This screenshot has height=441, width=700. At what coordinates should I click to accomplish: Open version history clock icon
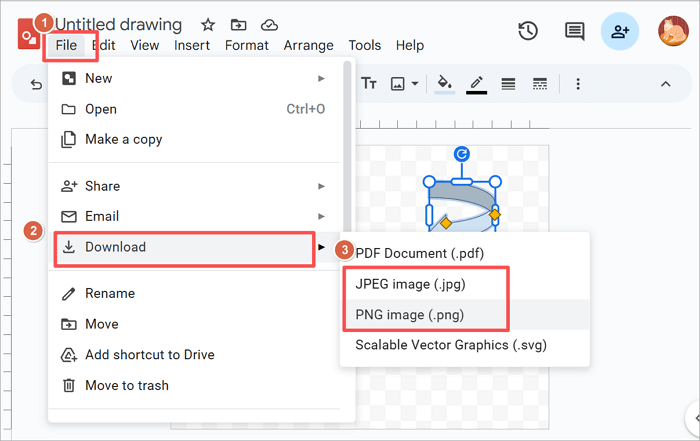click(528, 31)
